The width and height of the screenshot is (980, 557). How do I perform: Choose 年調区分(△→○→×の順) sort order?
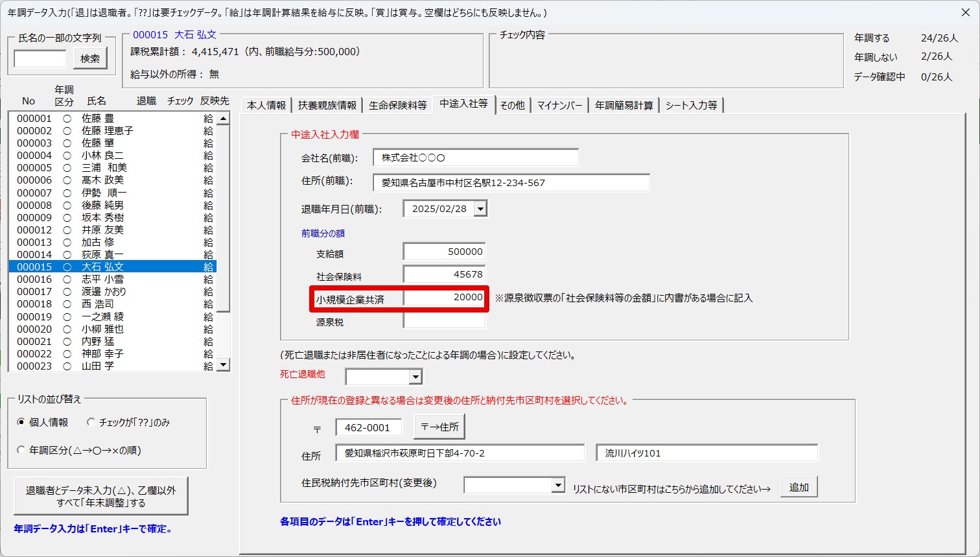pos(21,450)
